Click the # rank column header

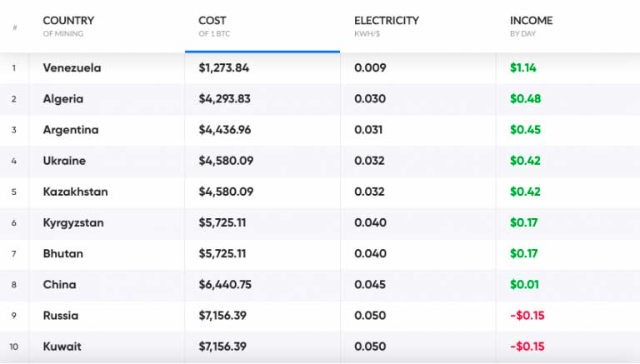(14, 27)
